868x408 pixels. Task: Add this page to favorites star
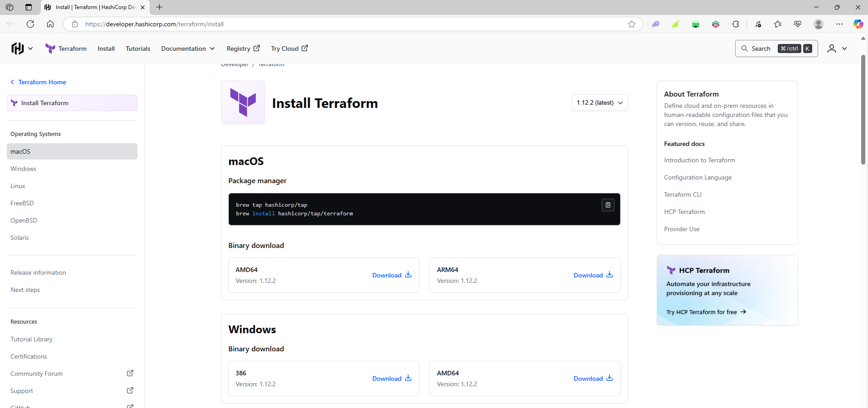(632, 24)
